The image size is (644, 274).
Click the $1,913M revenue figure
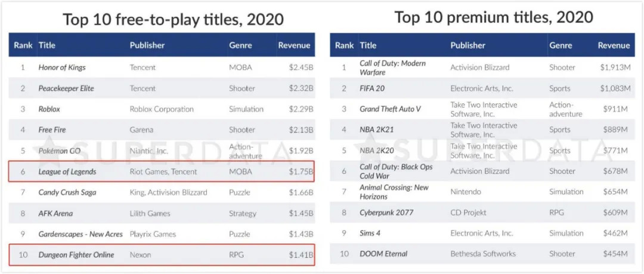pos(615,67)
